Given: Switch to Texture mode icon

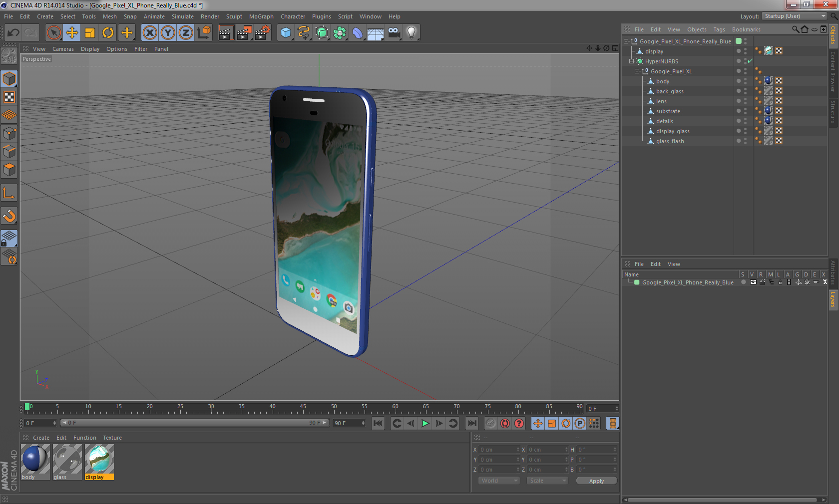Looking at the screenshot, I should pos(9,97).
